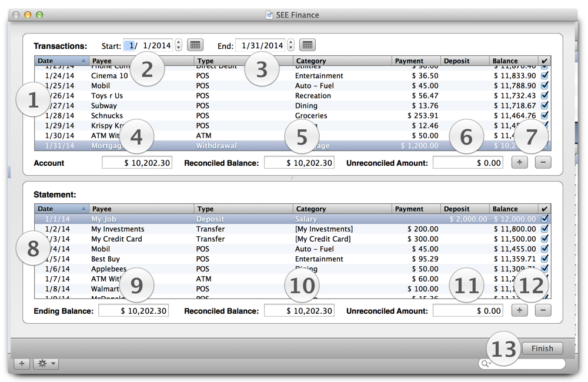Sort Statement table by Deposit column
Image resolution: width=588 pixels, height=382 pixels.
(x=465, y=209)
